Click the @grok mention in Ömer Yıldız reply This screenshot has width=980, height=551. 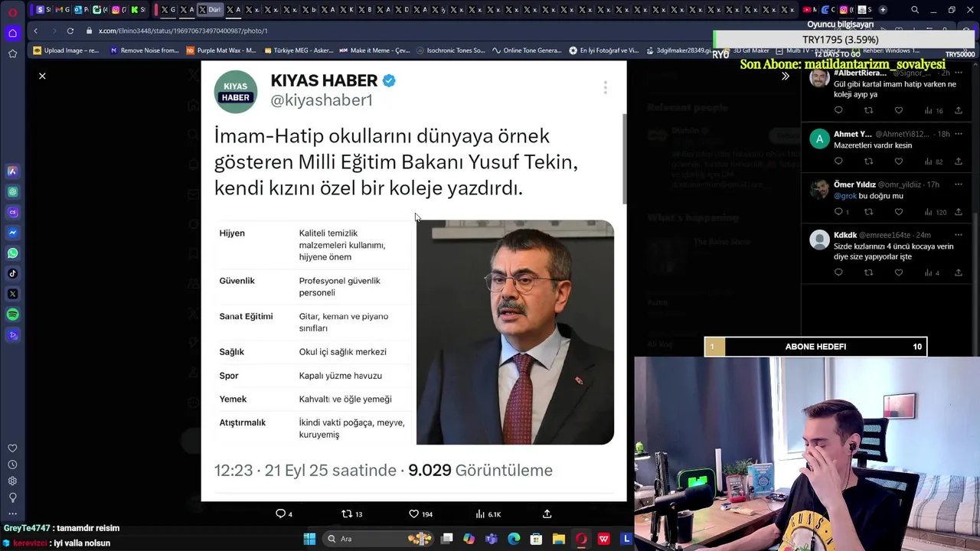(845, 196)
